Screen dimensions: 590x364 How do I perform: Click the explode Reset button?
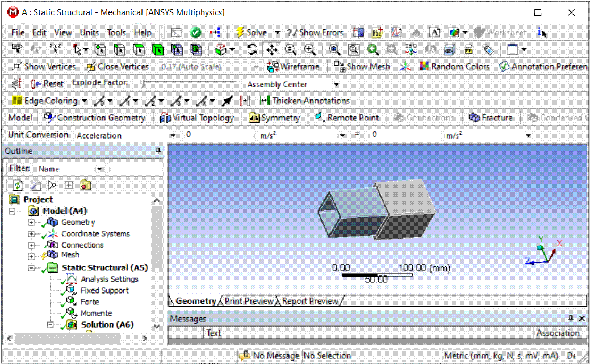47,83
